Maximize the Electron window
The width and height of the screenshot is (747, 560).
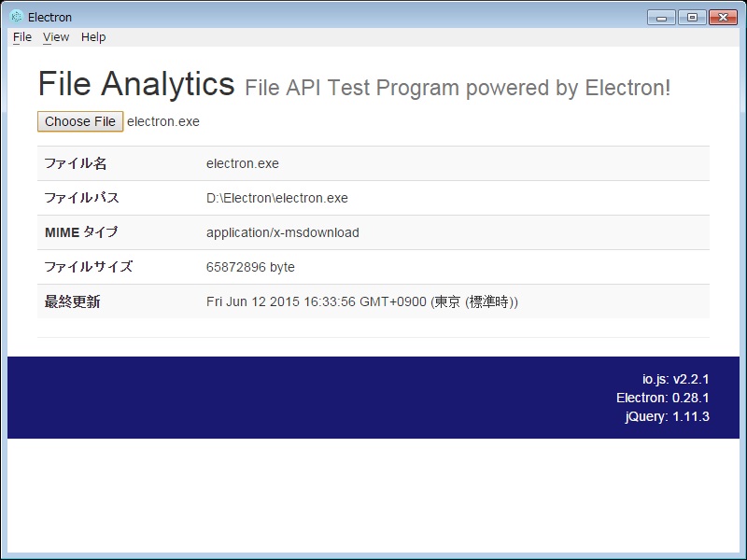pos(692,18)
